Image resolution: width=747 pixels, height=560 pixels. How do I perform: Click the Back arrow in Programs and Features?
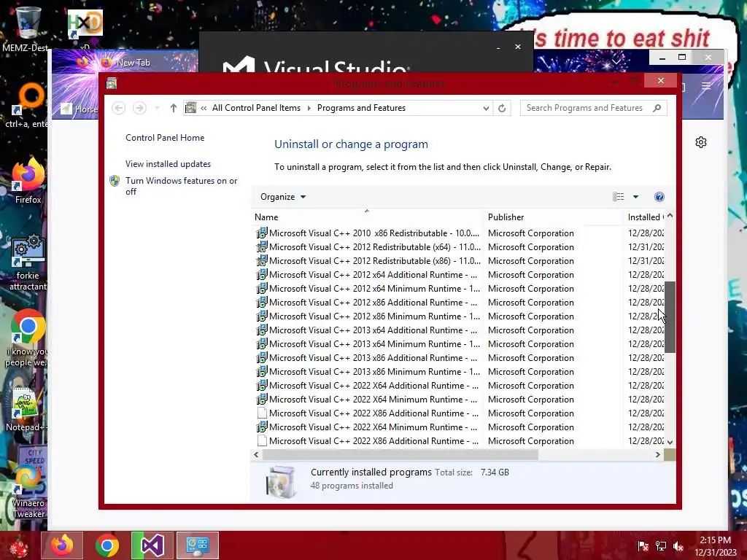coord(119,108)
